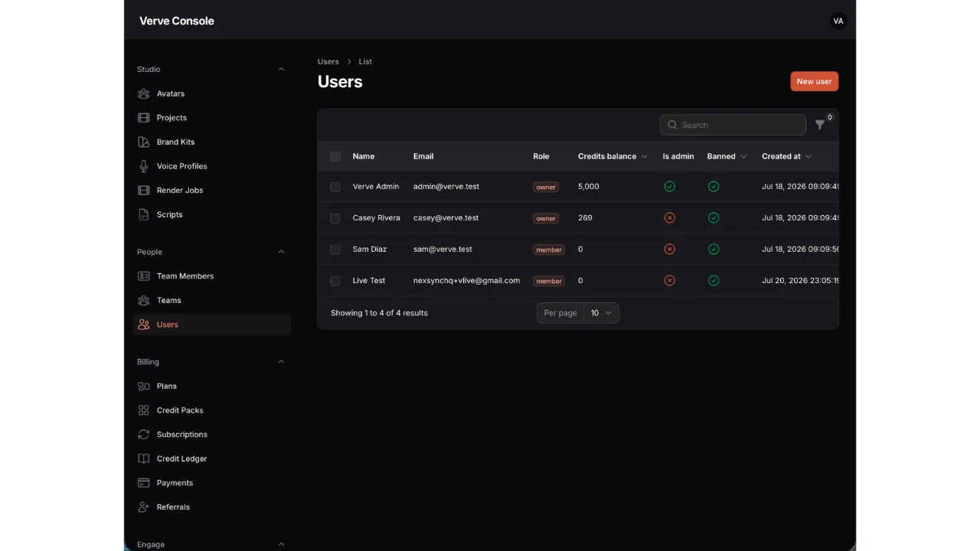Check the Sam Diaz row checkbox
980x551 pixels.
335,249
